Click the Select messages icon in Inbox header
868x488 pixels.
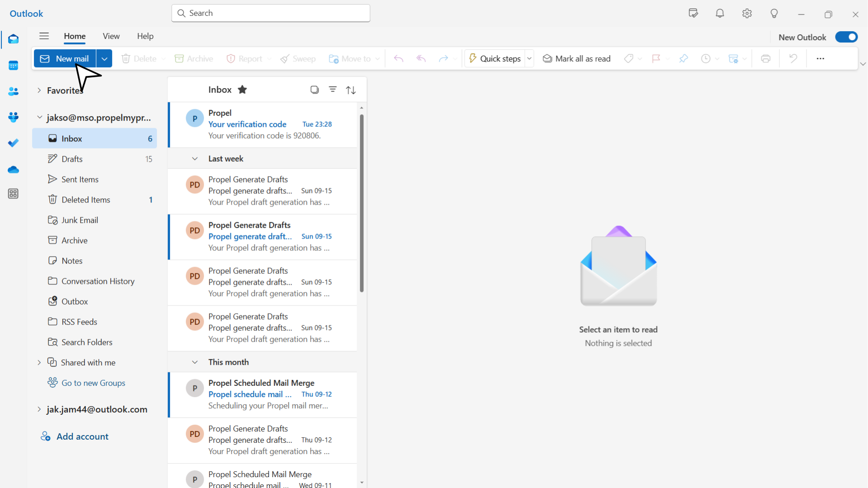pyautogui.click(x=315, y=90)
